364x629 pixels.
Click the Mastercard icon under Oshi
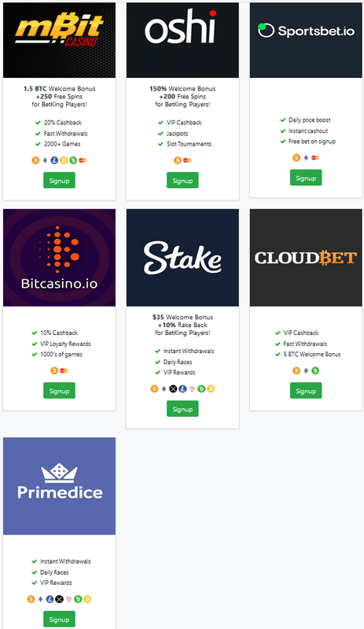click(187, 160)
